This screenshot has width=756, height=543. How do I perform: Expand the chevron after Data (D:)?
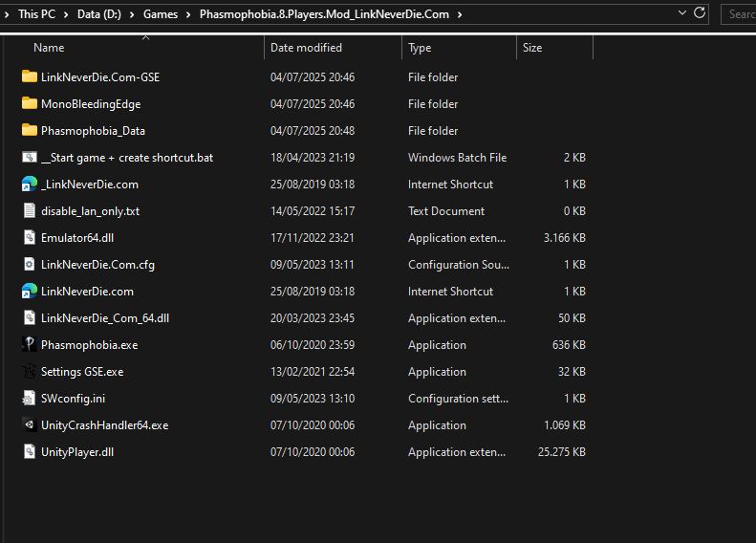[132, 14]
